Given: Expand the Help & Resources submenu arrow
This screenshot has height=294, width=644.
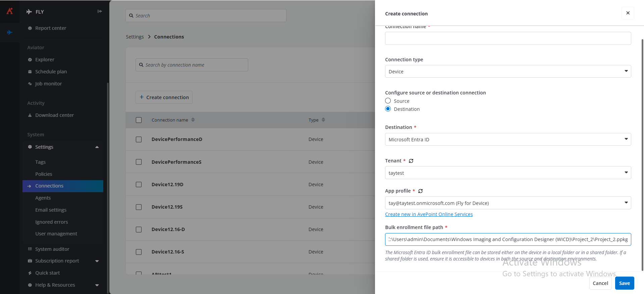Looking at the screenshot, I should pyautogui.click(x=97, y=285).
